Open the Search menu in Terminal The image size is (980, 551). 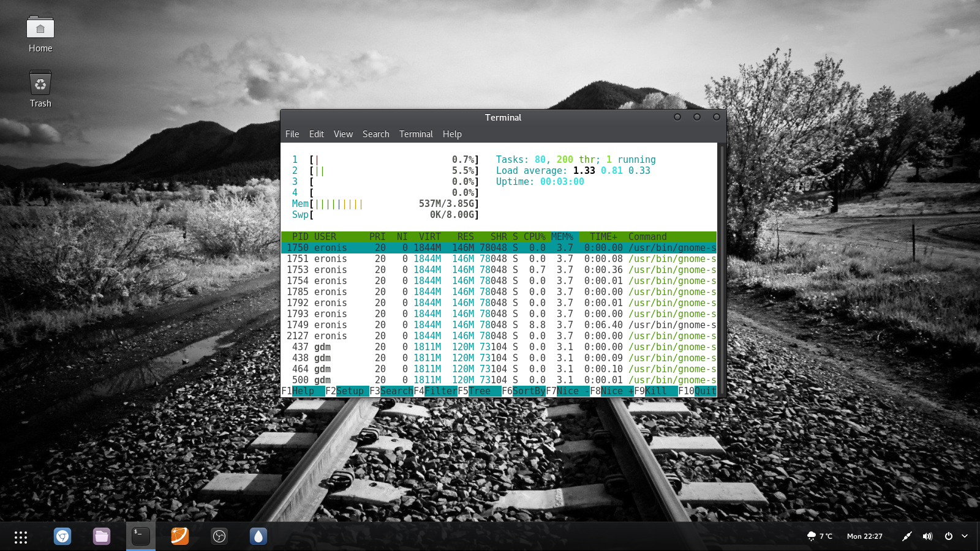376,134
